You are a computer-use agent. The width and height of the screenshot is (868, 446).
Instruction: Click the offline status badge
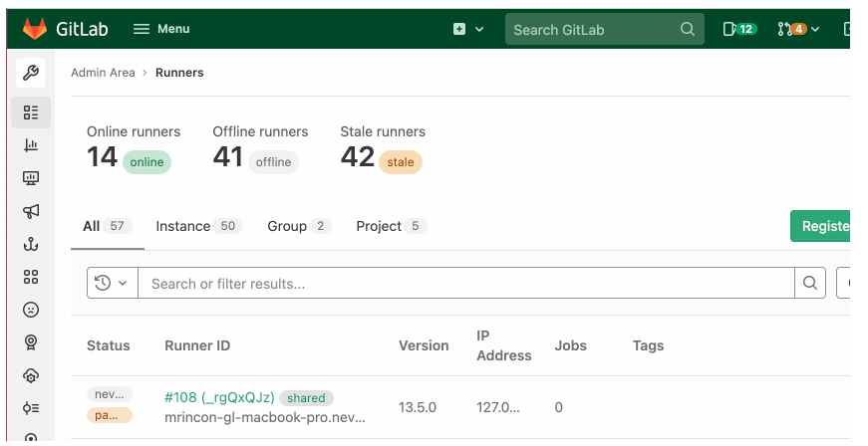(x=273, y=162)
